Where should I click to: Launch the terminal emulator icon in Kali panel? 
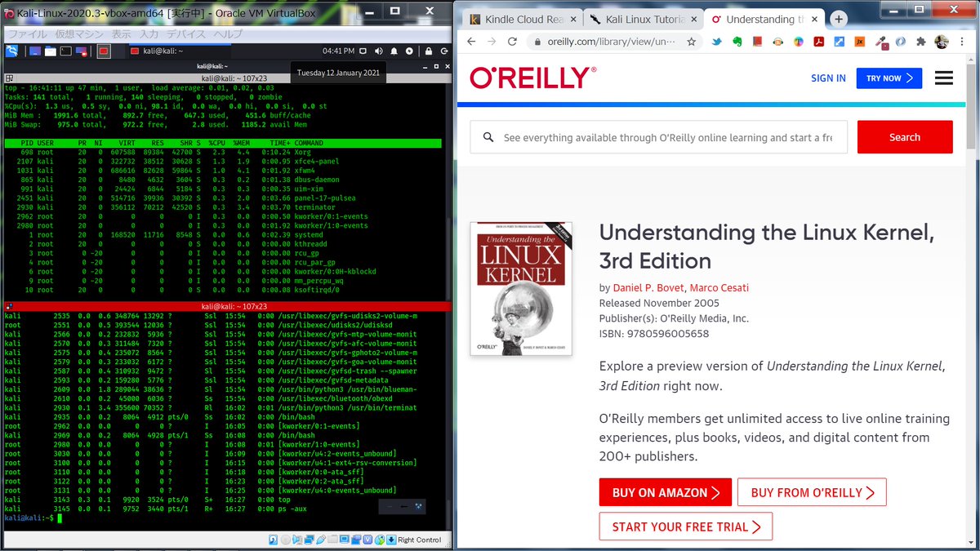tap(66, 51)
